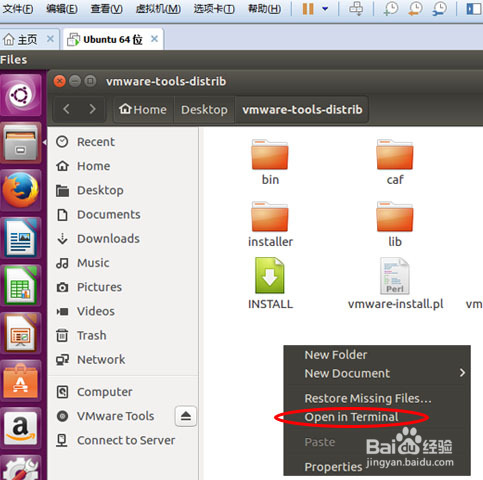This screenshot has height=480, width=483.
Task: Open the Ubuntu Dash launcher icon
Action: click(x=21, y=95)
